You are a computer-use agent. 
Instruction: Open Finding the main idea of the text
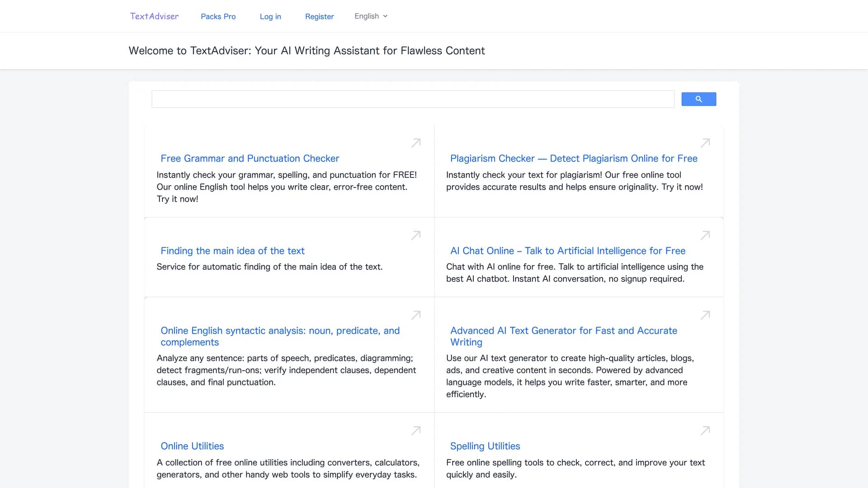(232, 251)
